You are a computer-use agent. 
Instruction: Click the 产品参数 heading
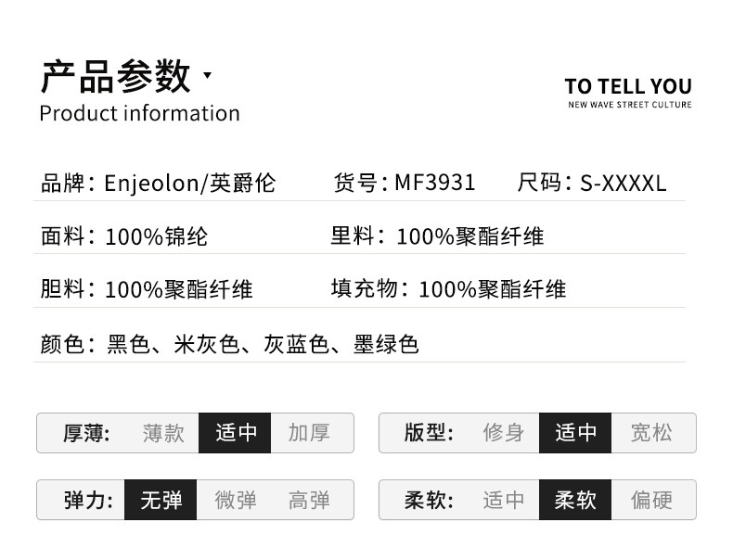coord(115,76)
